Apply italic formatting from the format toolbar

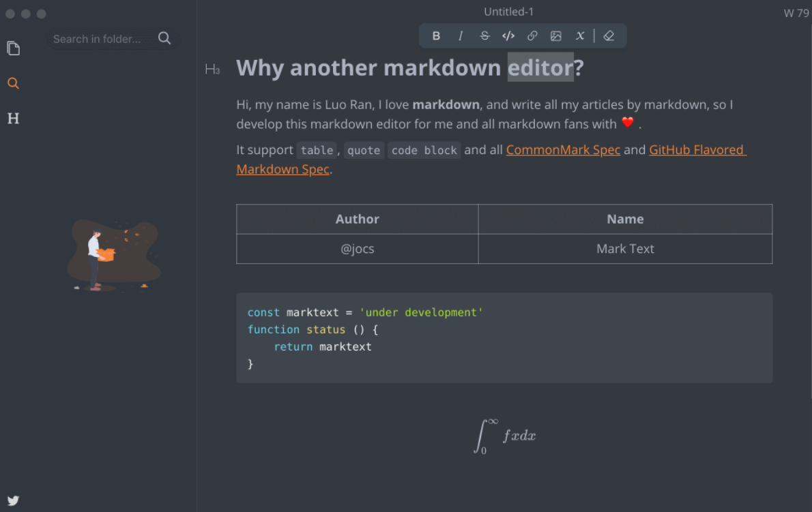tap(461, 35)
